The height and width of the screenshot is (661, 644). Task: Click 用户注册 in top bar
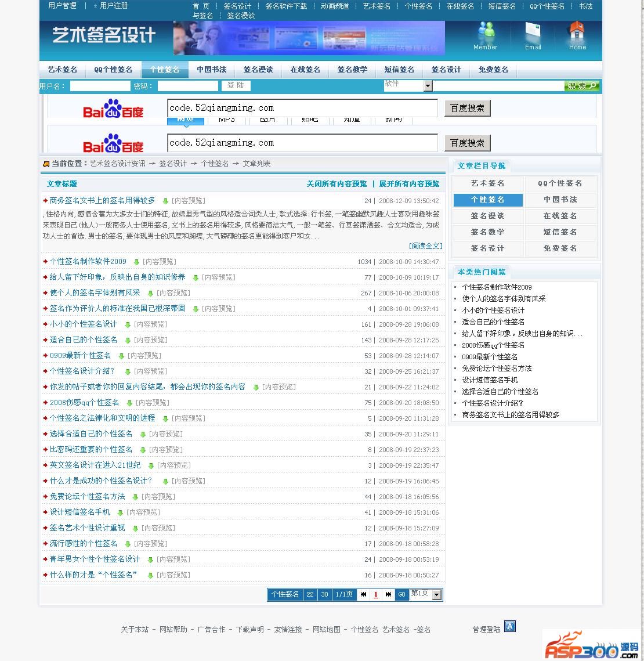[x=114, y=6]
